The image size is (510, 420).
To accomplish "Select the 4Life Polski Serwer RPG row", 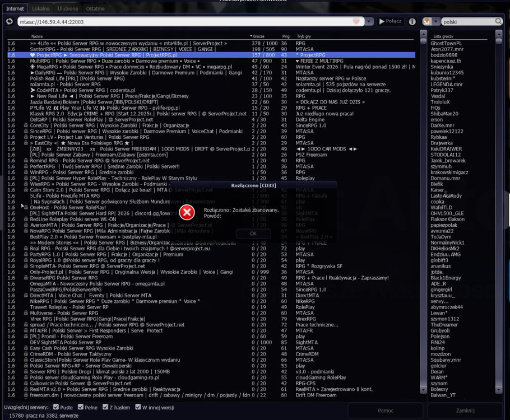I will click(211, 43).
